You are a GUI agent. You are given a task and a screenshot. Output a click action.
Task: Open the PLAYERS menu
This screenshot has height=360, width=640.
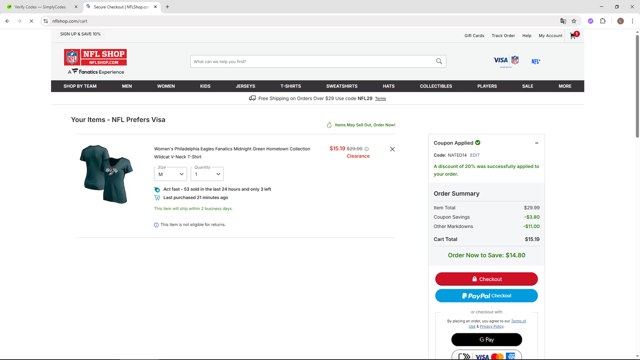(487, 86)
